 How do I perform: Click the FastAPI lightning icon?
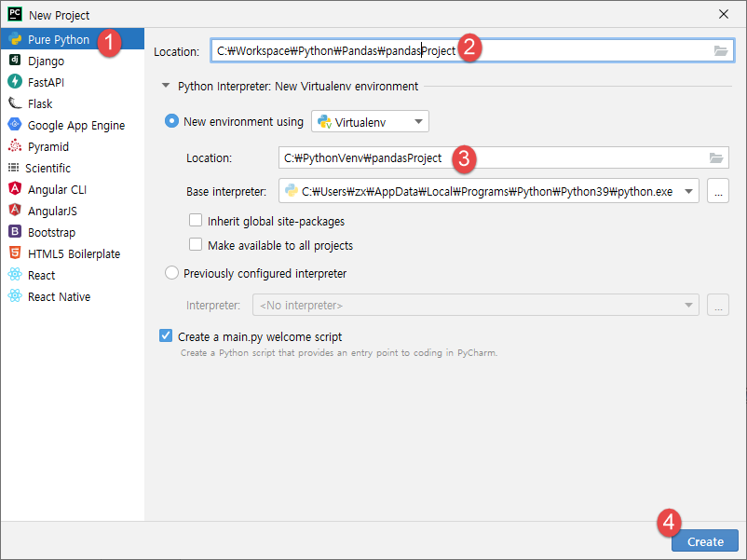[x=15, y=81]
